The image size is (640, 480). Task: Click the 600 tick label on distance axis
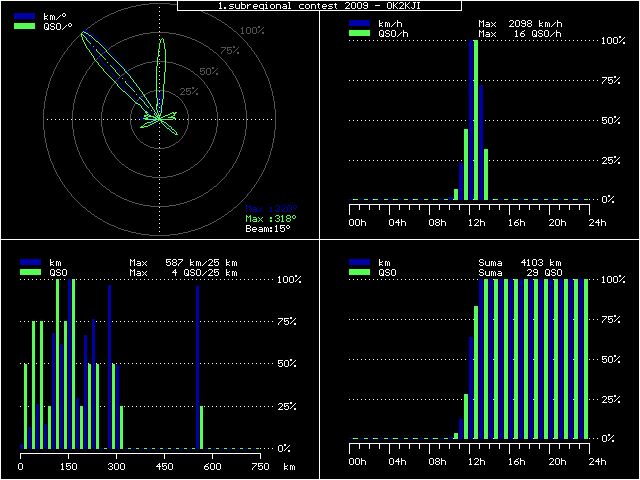(x=212, y=467)
